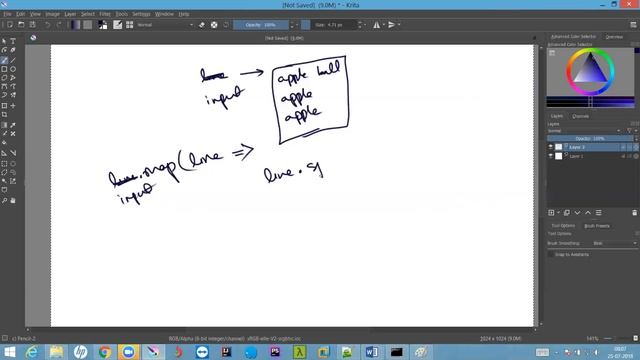Screen dimensions: 640x360
Task: Switch to the Channels tab
Action: [x=580, y=116]
